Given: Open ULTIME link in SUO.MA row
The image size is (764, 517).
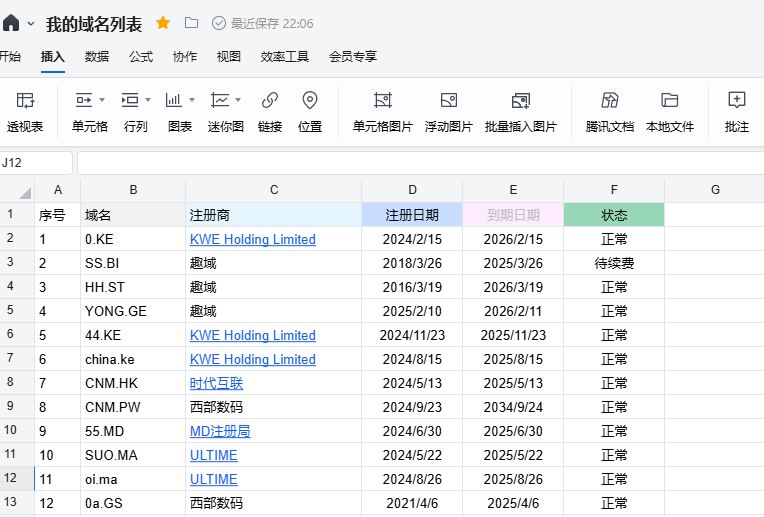Looking at the screenshot, I should point(213,455).
